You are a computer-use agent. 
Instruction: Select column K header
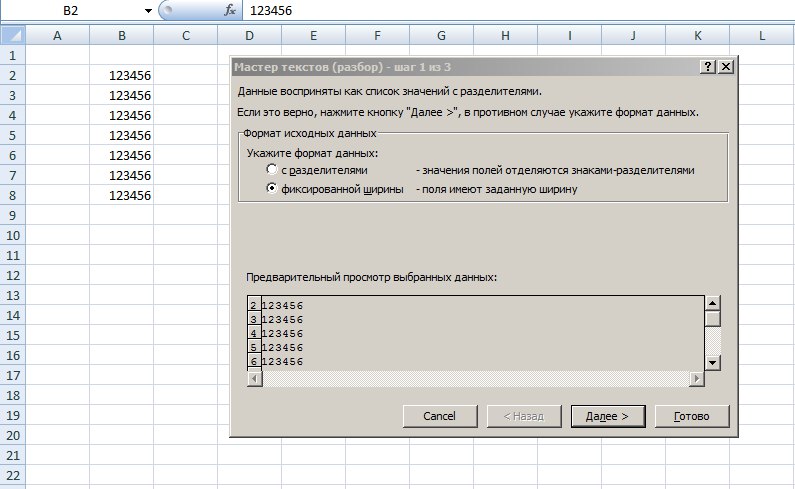[x=698, y=36]
